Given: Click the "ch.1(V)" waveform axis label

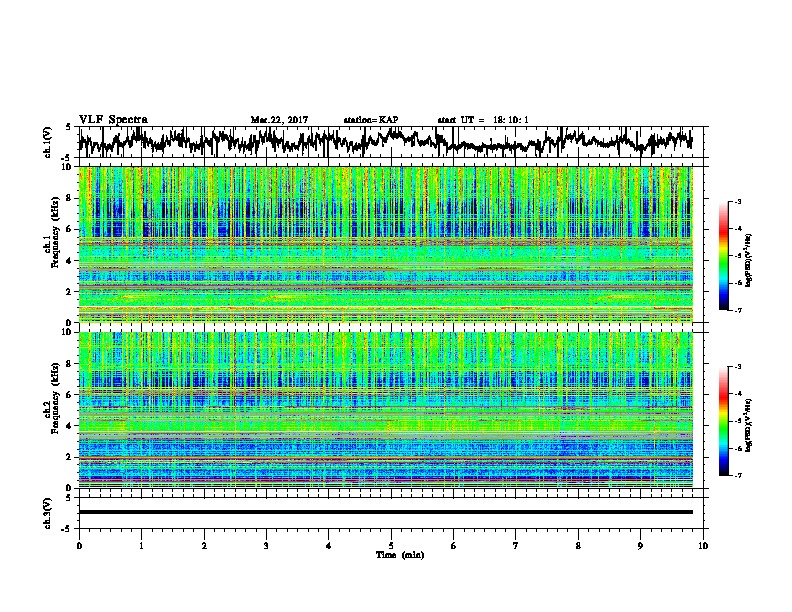Looking at the screenshot, I should [48, 142].
